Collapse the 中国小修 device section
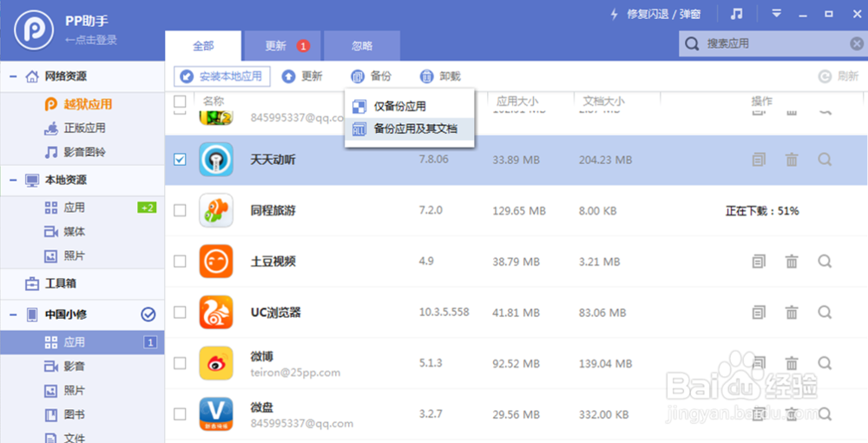868x443 pixels. 13,314
